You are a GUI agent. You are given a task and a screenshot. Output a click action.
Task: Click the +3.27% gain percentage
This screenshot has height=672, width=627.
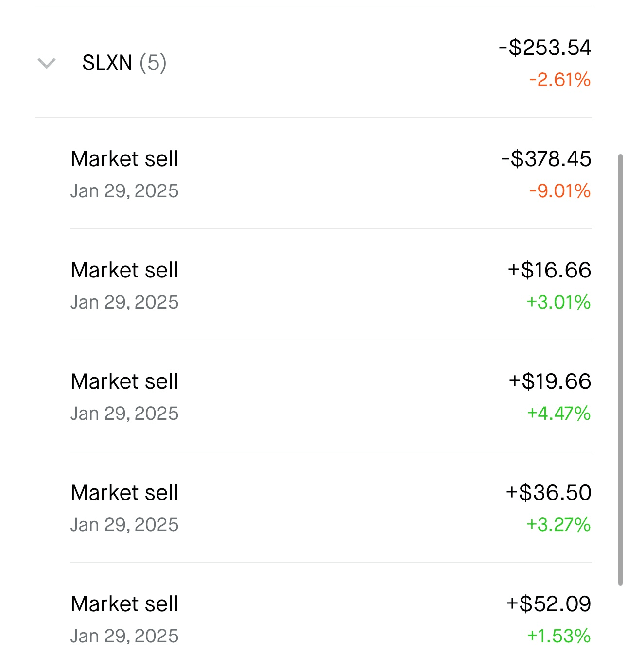[558, 525]
